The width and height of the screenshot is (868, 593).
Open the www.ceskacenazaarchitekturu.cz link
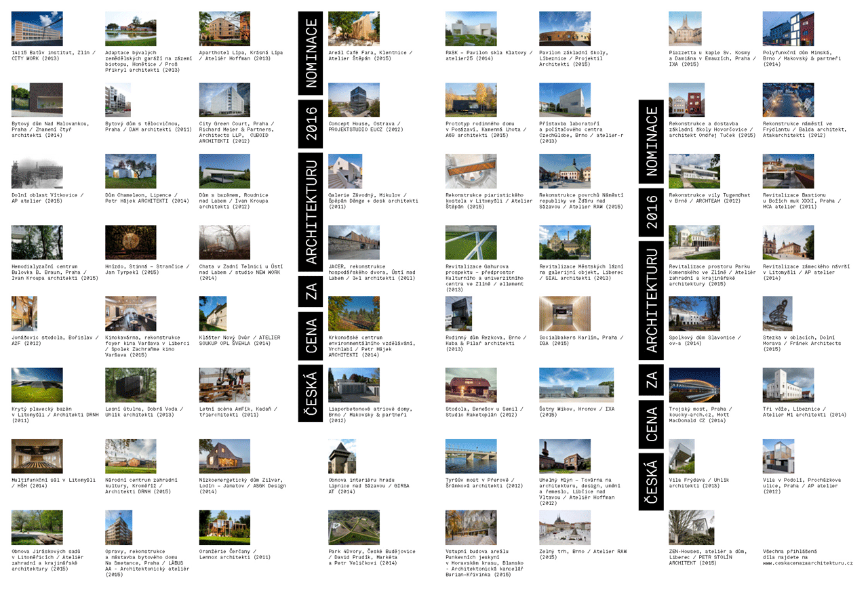(807, 563)
